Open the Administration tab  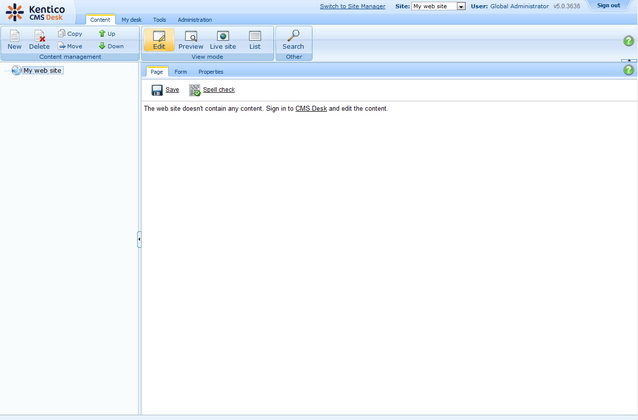194,20
